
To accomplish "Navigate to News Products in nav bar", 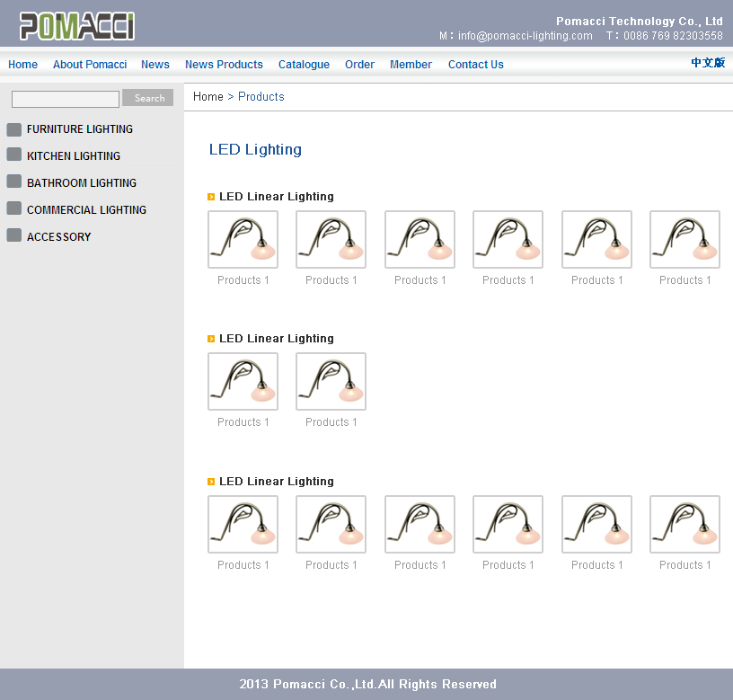I will (x=224, y=65).
